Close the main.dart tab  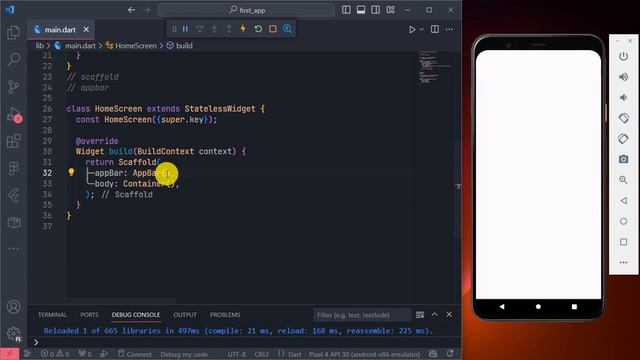(x=86, y=29)
